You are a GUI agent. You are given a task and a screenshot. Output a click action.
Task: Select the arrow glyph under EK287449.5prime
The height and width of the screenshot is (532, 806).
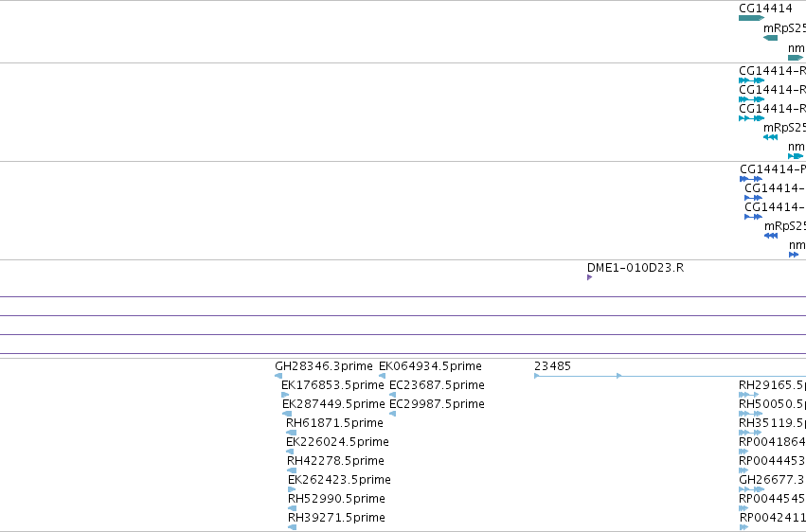click(x=287, y=414)
